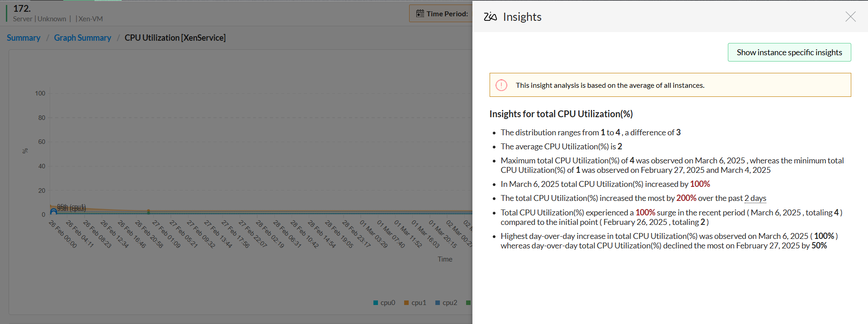The image size is (868, 324).
Task: Toggle the cpu2 series legend label
Action: pyautogui.click(x=450, y=303)
